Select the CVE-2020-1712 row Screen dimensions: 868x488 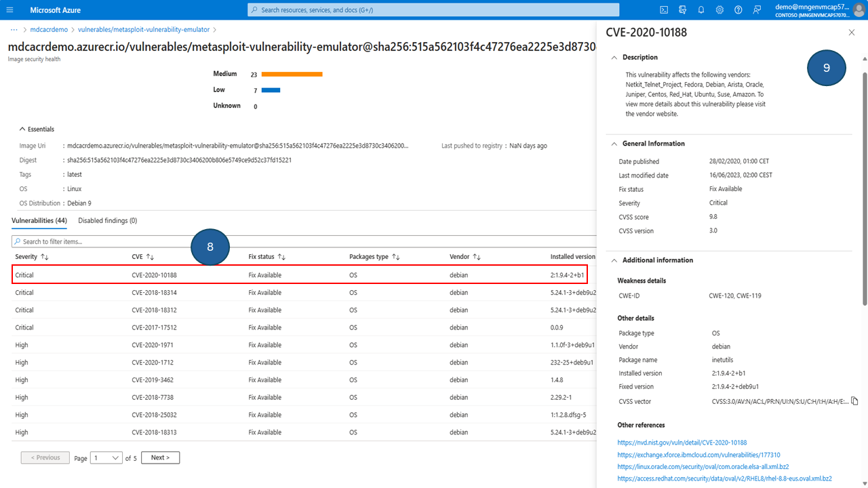[304, 363]
